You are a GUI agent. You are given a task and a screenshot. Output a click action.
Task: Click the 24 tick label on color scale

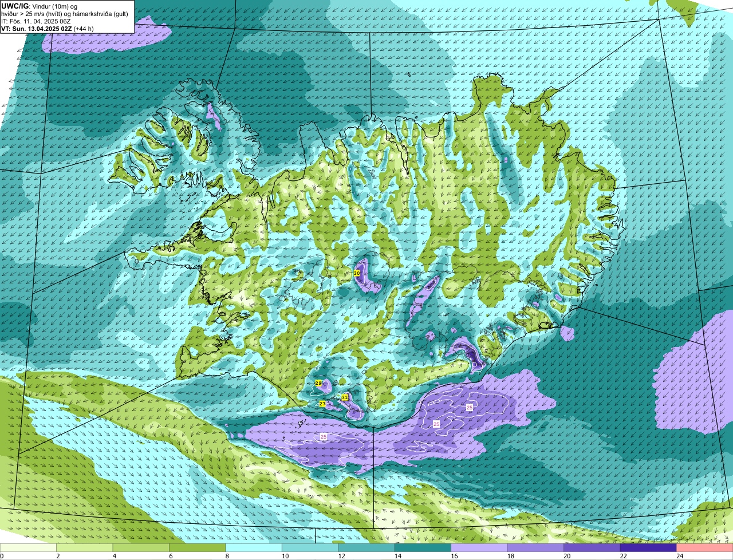pos(679,556)
